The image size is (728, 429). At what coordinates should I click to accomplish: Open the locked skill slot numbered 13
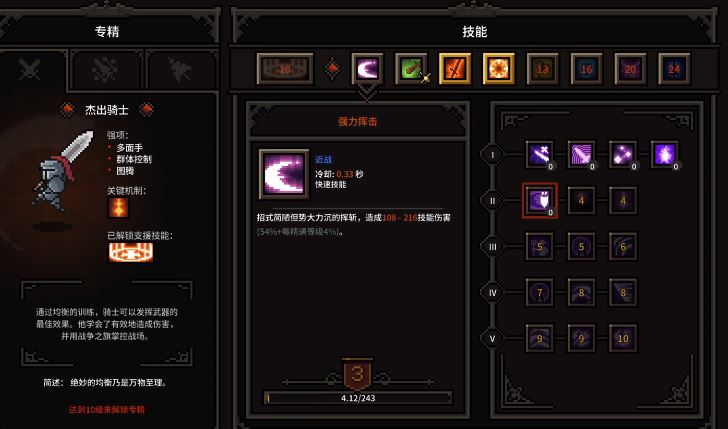(x=542, y=69)
